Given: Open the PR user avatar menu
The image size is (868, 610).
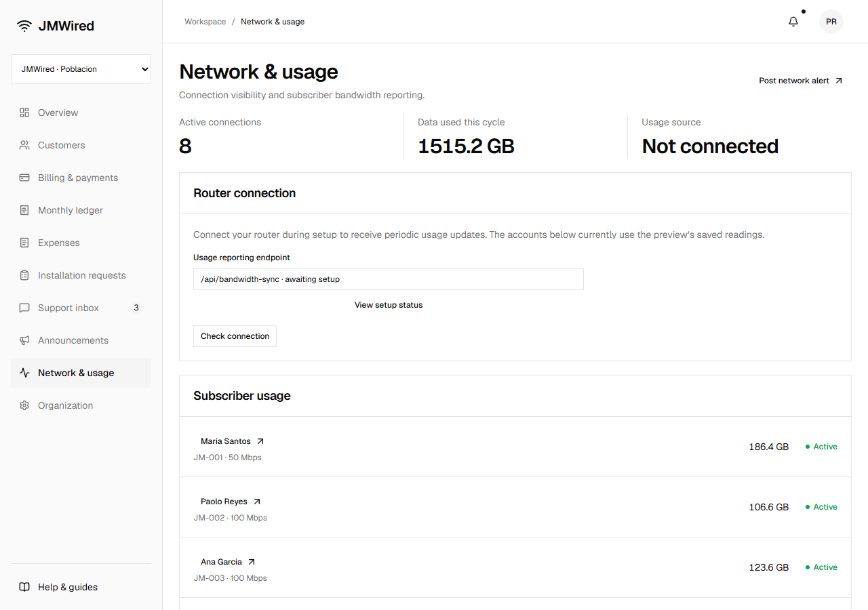Looking at the screenshot, I should [831, 22].
